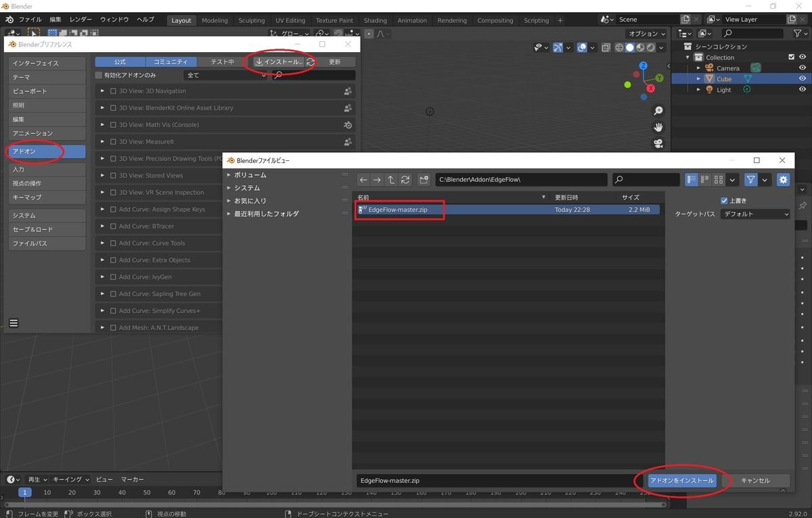This screenshot has width=812, height=518.
Task: Click the move view hand icon in the viewport
Action: click(x=657, y=126)
